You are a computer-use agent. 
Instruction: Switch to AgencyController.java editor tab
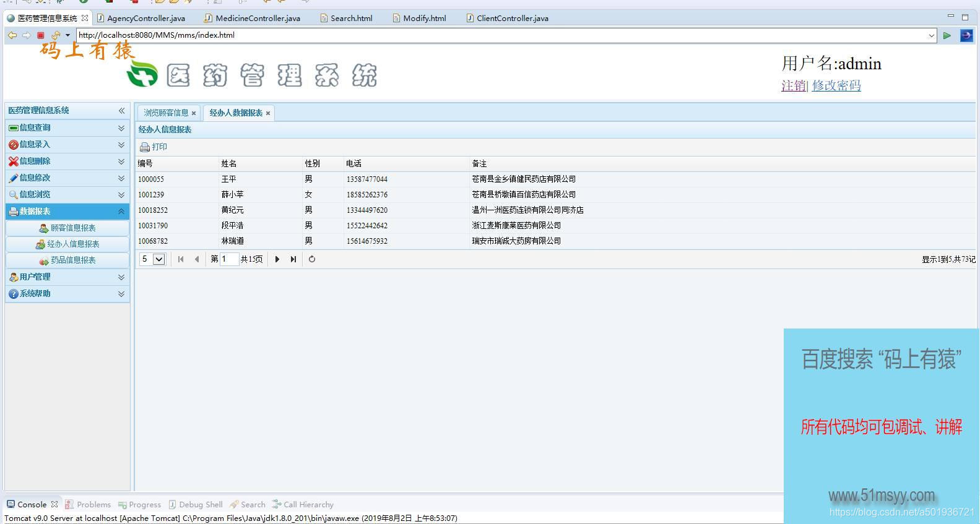[x=141, y=18]
